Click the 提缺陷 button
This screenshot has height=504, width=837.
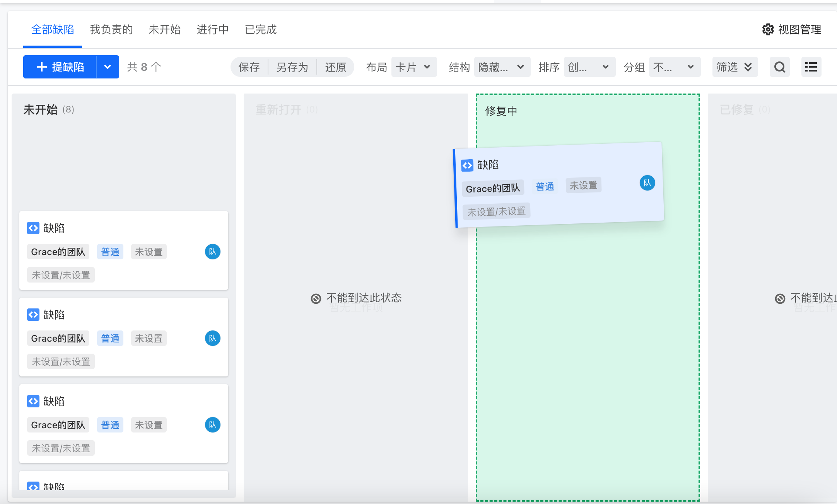point(60,67)
